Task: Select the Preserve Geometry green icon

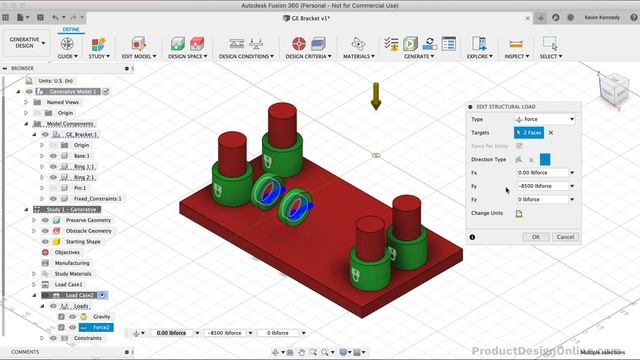Action: 178,44
